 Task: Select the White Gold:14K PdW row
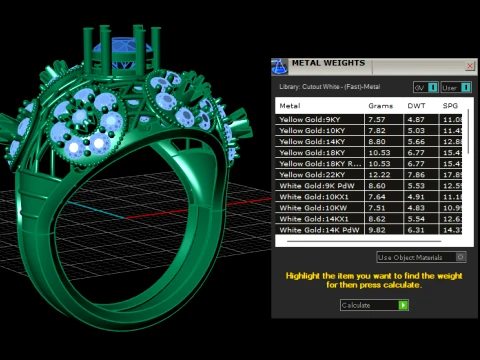tap(368, 230)
